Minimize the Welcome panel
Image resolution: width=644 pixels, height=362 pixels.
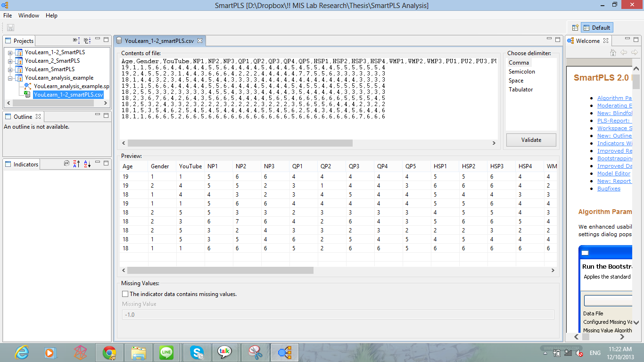click(628, 39)
